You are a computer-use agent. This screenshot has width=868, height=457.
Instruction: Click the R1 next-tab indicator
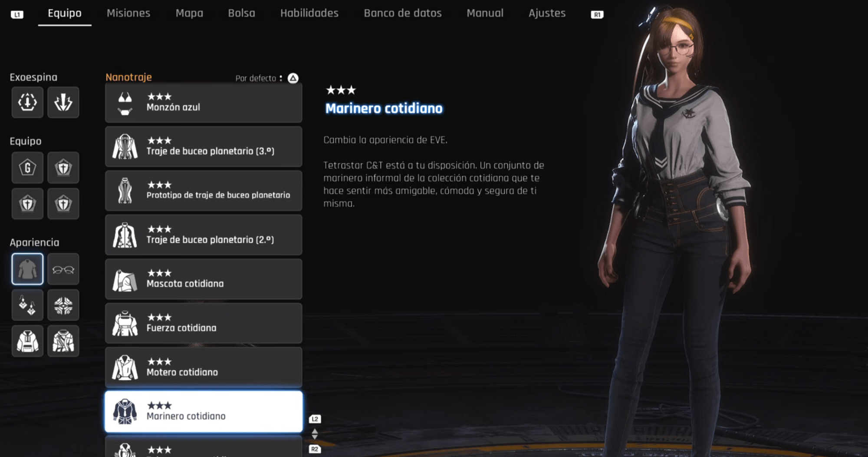coord(597,15)
